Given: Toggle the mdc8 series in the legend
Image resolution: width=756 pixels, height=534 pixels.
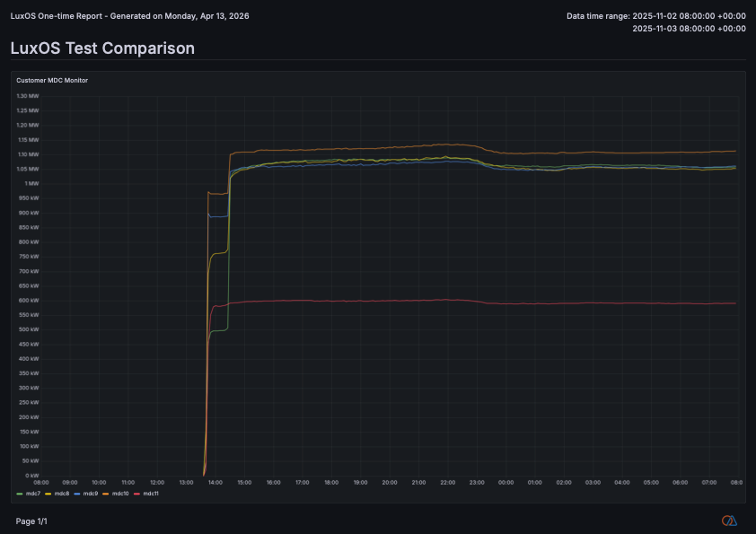Looking at the screenshot, I should (61, 494).
